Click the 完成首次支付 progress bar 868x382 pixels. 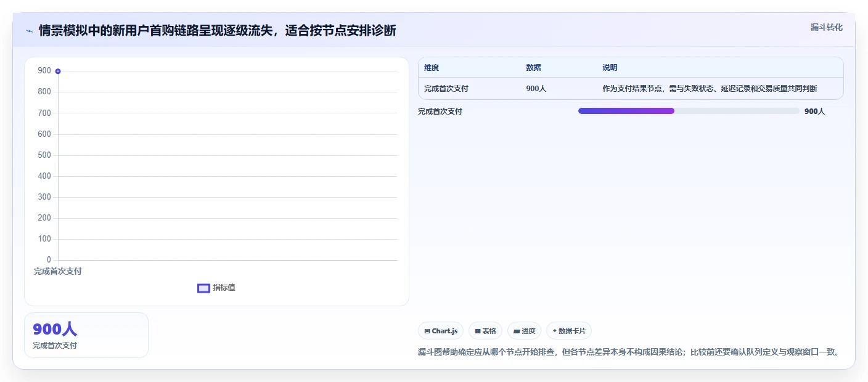tap(689, 111)
